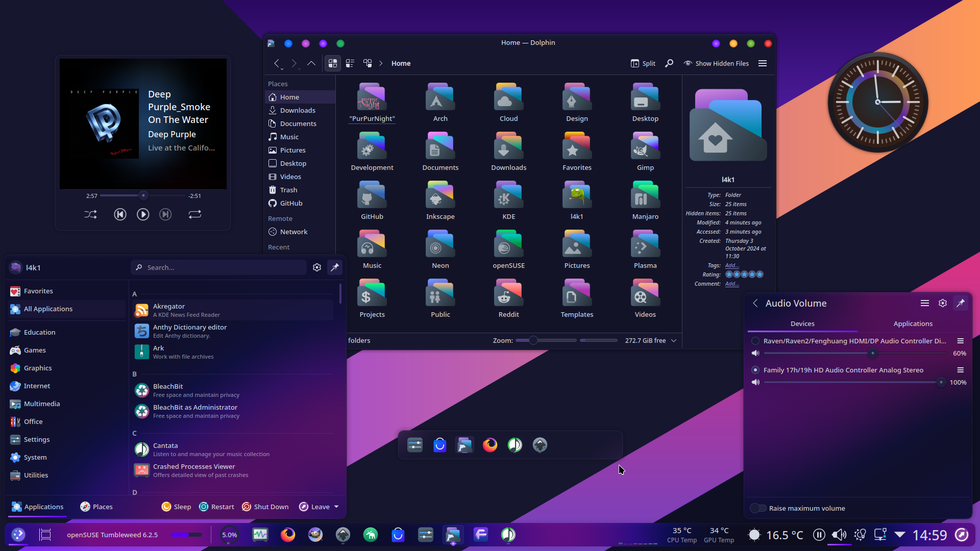
Task: Expand the Leave dropdown arrow
Action: pyautogui.click(x=336, y=507)
